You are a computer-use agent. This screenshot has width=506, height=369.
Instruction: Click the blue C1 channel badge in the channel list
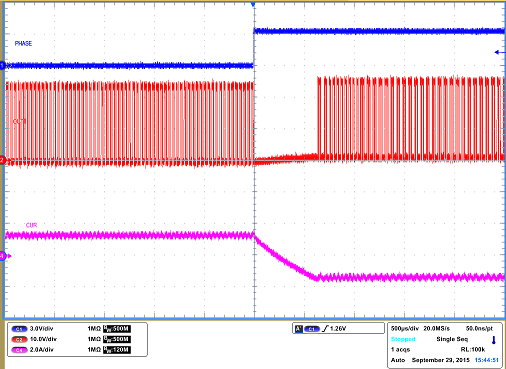click(19, 329)
